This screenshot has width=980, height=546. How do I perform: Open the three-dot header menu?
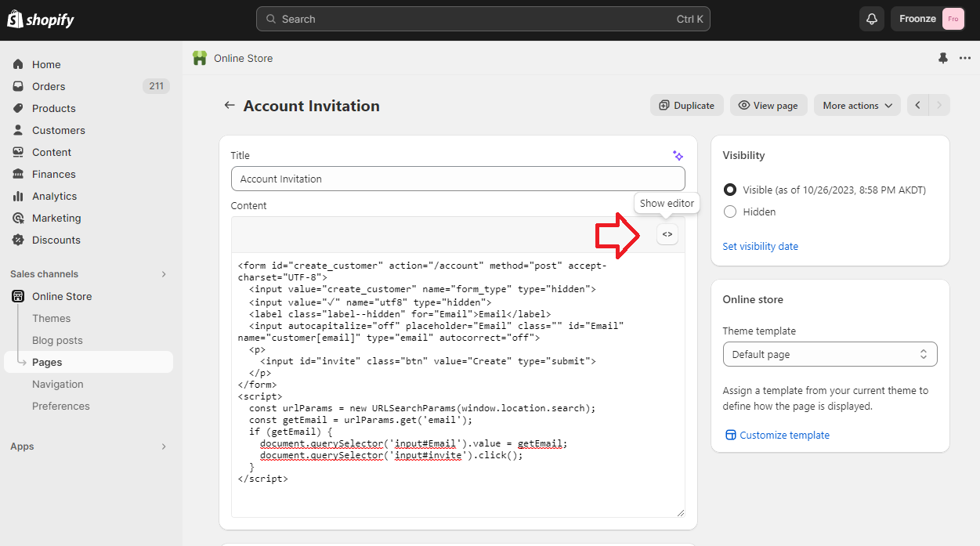(964, 58)
